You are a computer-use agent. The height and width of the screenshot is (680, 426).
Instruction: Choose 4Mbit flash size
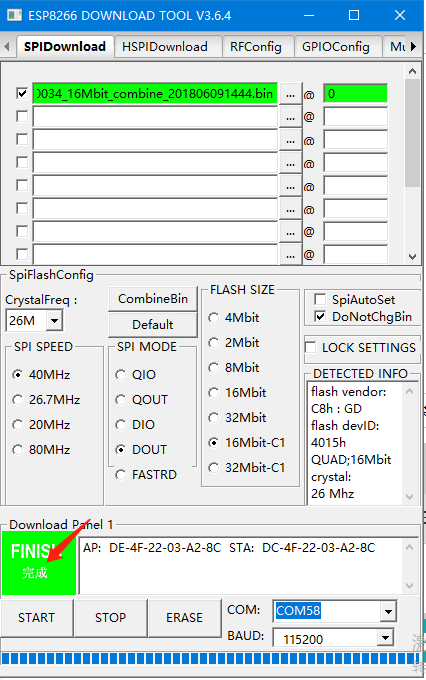234,318
